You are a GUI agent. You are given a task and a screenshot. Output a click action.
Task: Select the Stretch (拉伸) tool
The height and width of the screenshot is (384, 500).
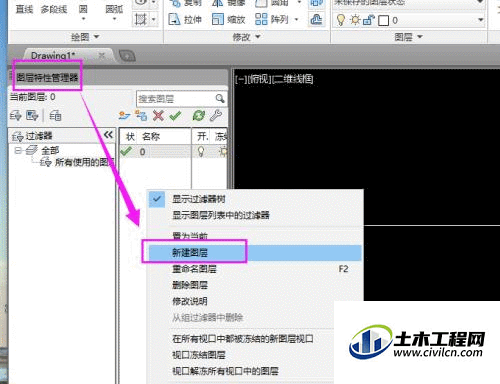pyautogui.click(x=185, y=19)
